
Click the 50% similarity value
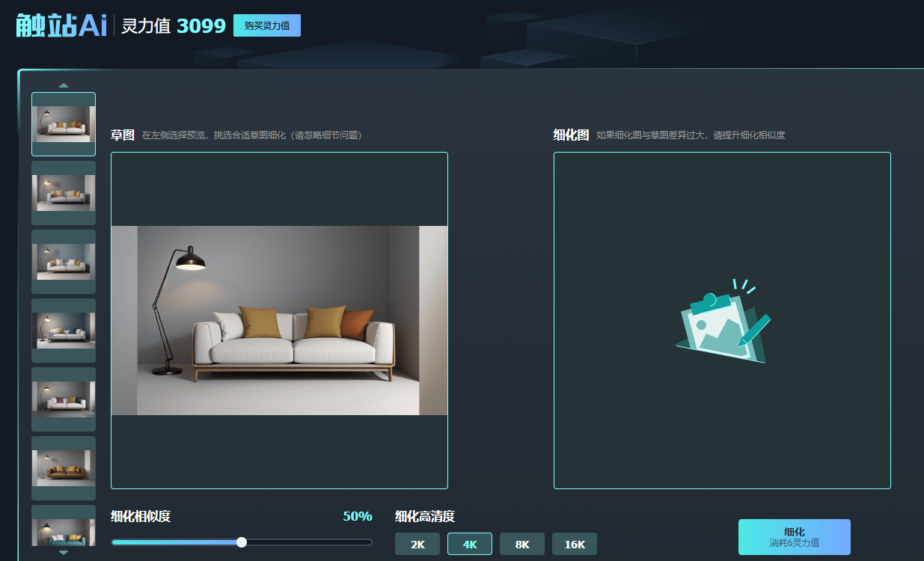coord(358,516)
